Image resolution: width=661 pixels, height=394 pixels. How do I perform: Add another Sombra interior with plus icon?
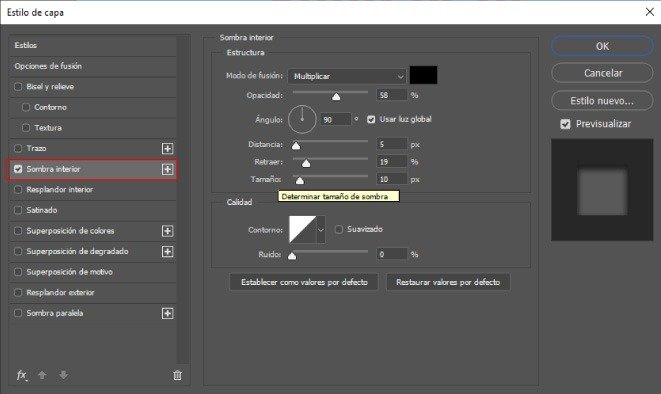pos(167,169)
